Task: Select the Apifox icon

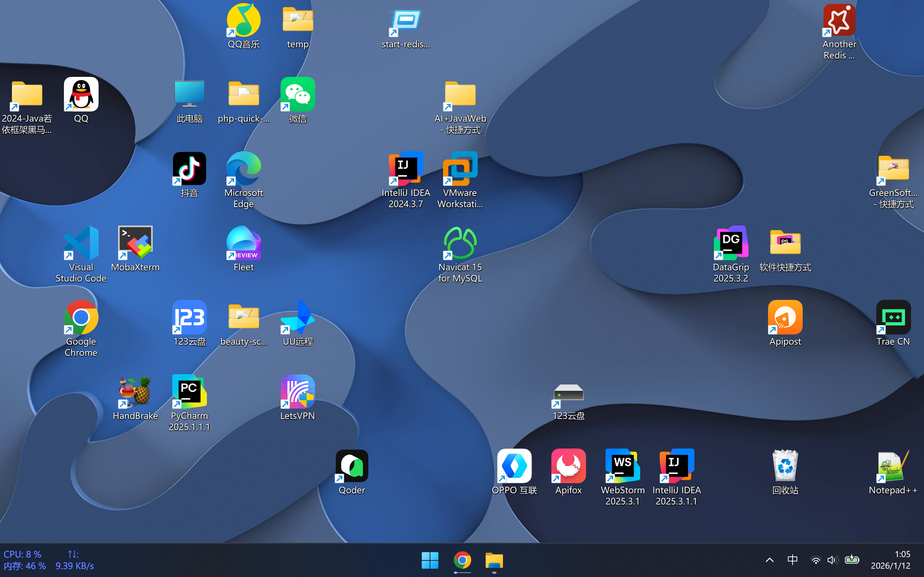Action: 568,465
